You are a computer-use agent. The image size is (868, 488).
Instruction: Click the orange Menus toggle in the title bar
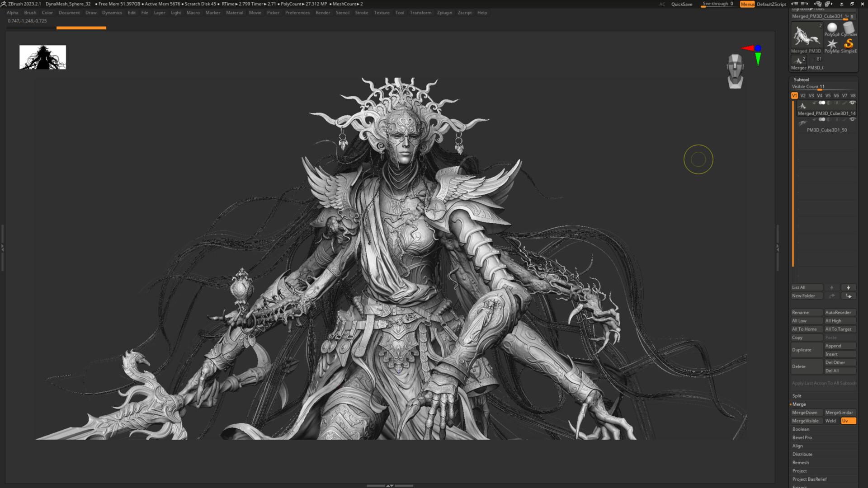[747, 4]
